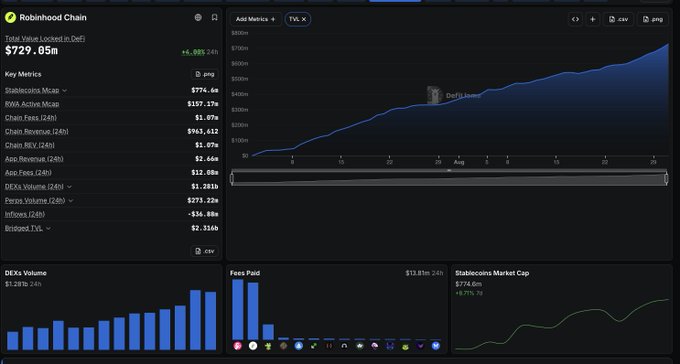Open the chain website globe icon
The image size is (680, 364).
coord(198,17)
